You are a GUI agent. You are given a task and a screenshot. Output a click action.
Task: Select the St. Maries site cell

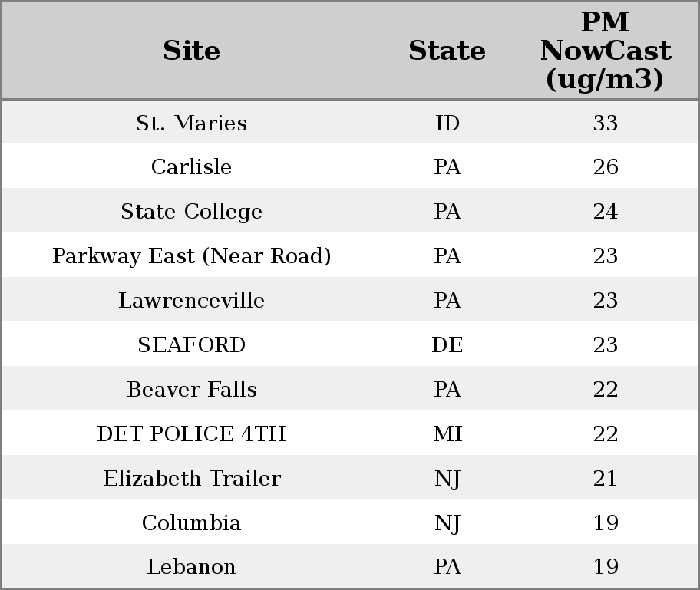pos(191,123)
